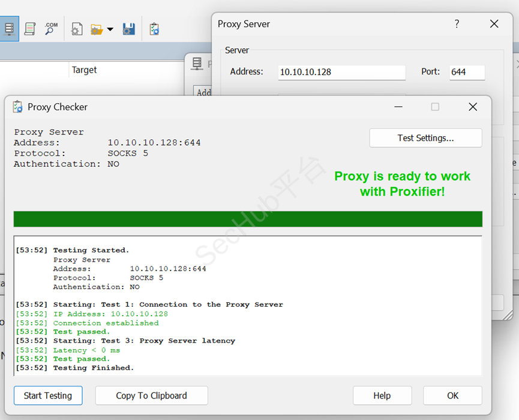Open Proxification Rules toolbar icon
Viewport: 519px width, 420px height.
coord(30,29)
